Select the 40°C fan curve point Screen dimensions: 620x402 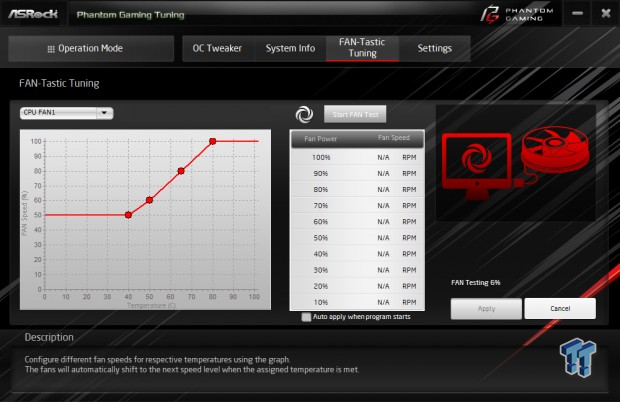(x=128, y=215)
